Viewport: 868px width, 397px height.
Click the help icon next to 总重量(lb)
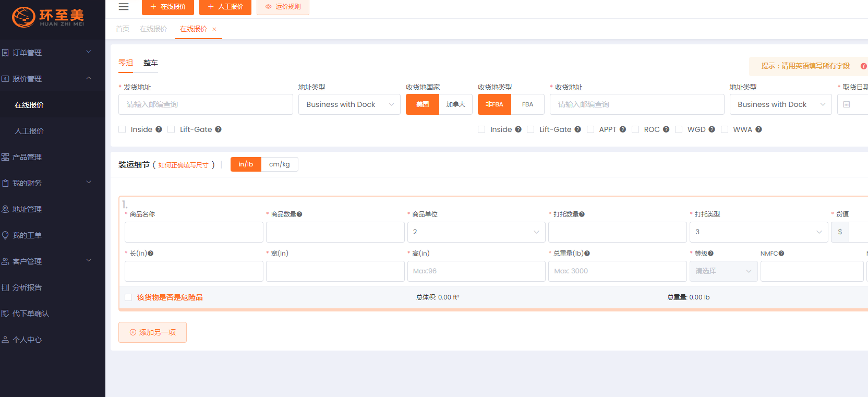point(587,254)
